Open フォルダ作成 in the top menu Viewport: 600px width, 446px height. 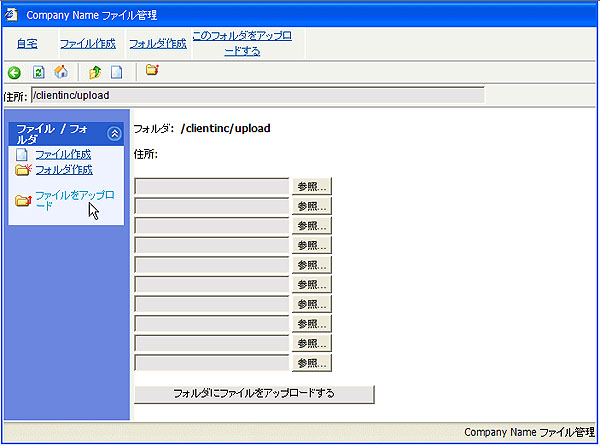[x=158, y=44]
